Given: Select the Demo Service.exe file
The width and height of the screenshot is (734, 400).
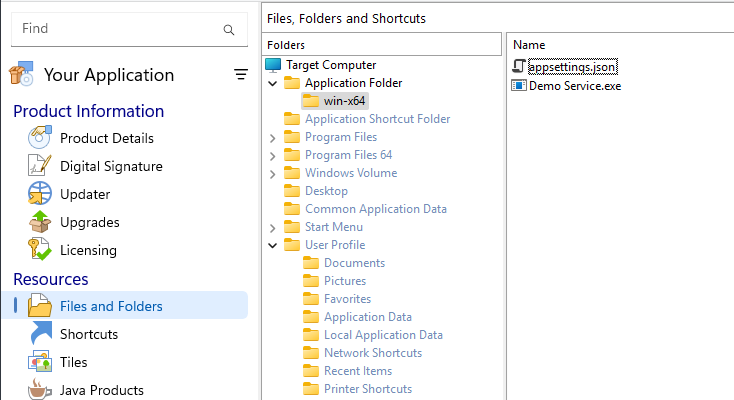Looking at the screenshot, I should [x=574, y=86].
